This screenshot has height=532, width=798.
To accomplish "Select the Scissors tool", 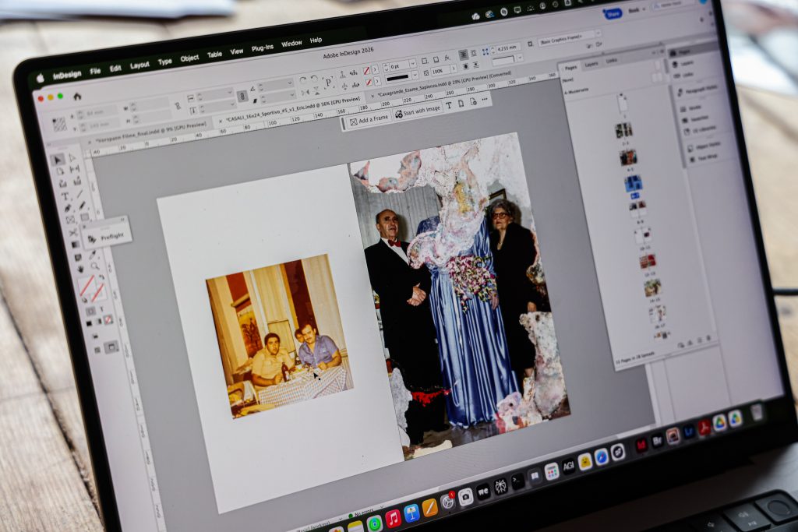I will [x=72, y=232].
